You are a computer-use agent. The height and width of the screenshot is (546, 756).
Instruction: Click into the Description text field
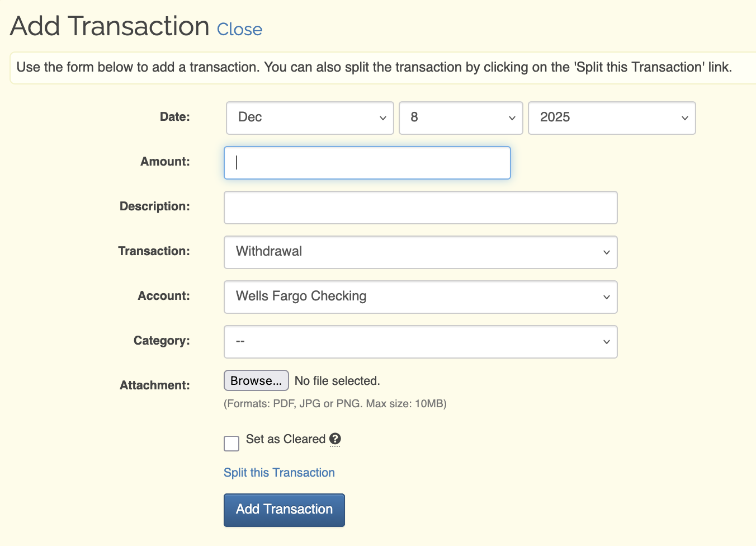[420, 208]
